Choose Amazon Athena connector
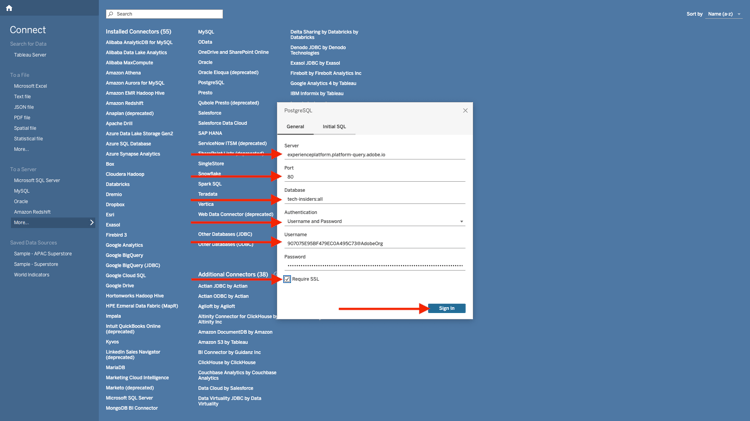Viewport: 750px width, 421px height. pos(123,73)
